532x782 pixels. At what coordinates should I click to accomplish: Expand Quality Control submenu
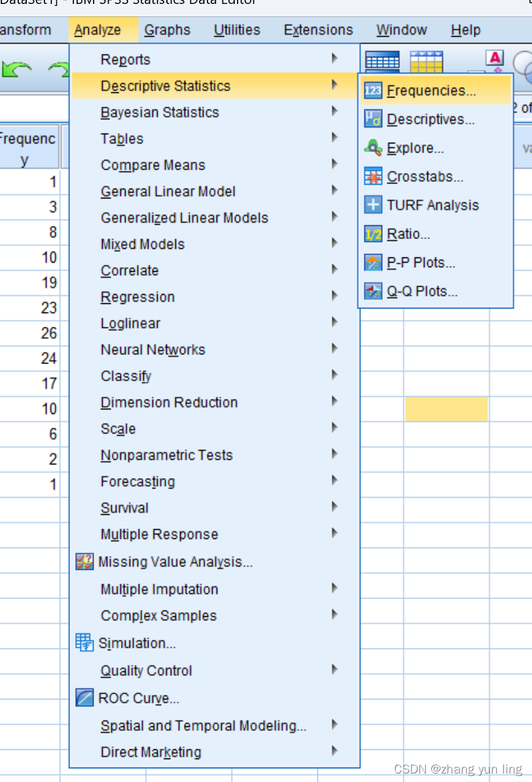pyautogui.click(x=215, y=670)
